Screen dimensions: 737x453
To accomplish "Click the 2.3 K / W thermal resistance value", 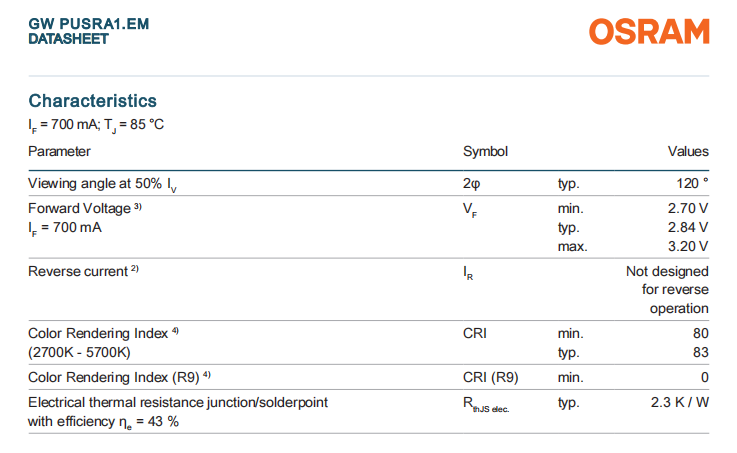I will click(677, 401).
